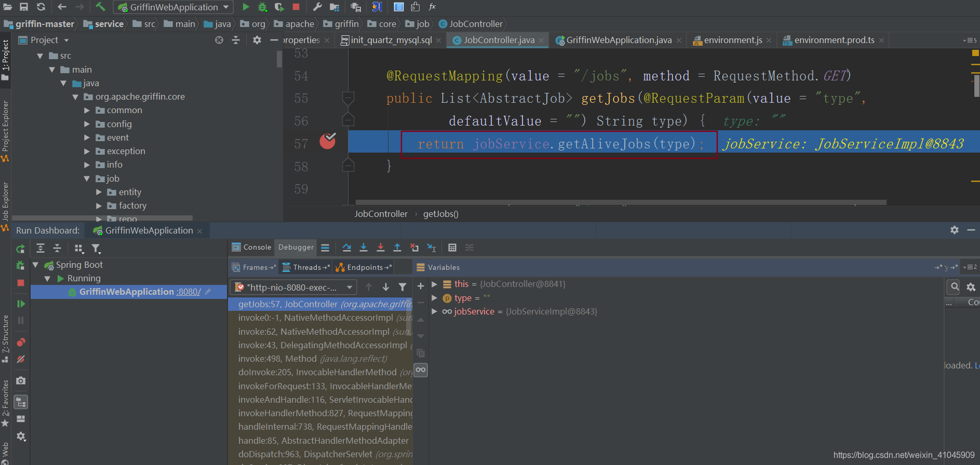Select the Threads tab
Image resolution: width=980 pixels, height=465 pixels.
[306, 267]
